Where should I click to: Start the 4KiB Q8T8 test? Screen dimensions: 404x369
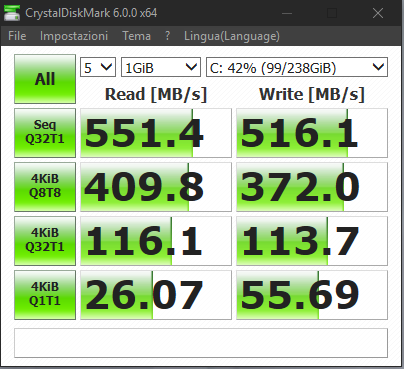pyautogui.click(x=45, y=187)
